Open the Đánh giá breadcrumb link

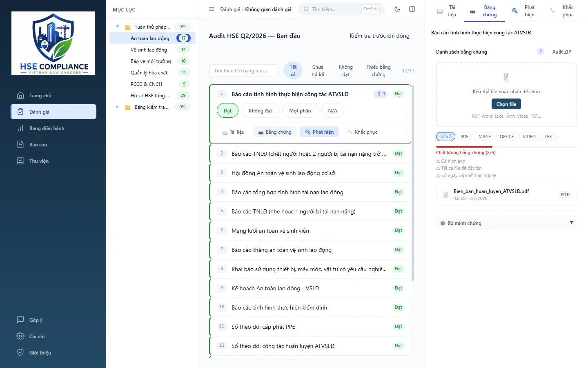pos(230,9)
